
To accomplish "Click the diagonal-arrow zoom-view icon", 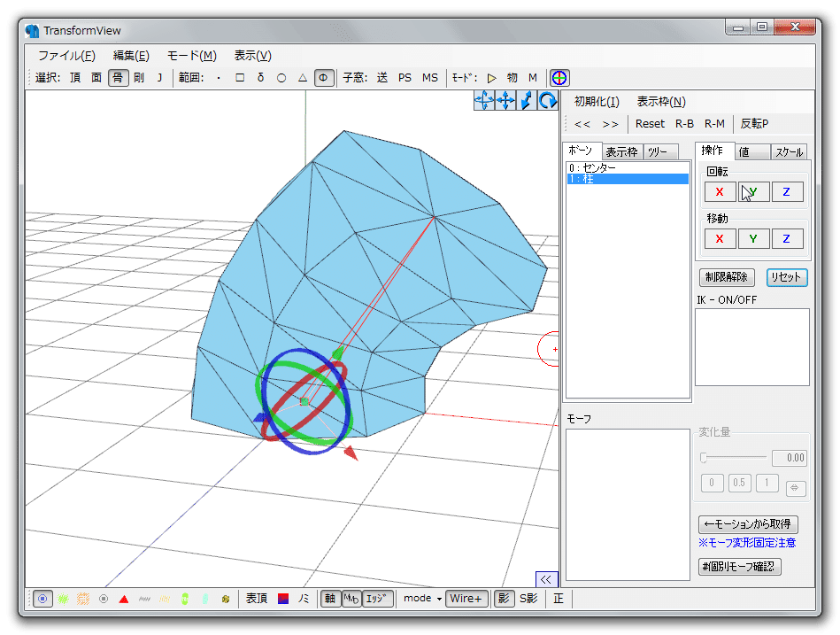I will pos(526,100).
